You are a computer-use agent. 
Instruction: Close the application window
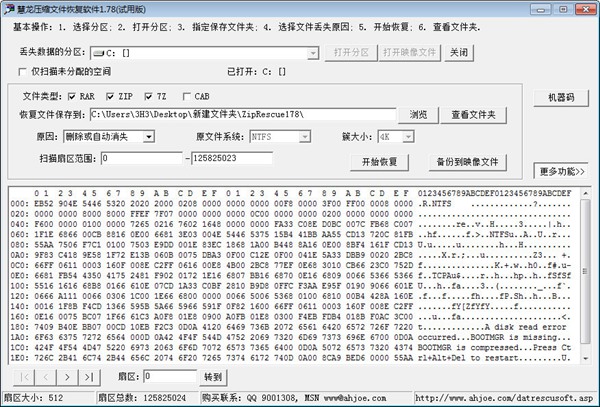click(585, 9)
